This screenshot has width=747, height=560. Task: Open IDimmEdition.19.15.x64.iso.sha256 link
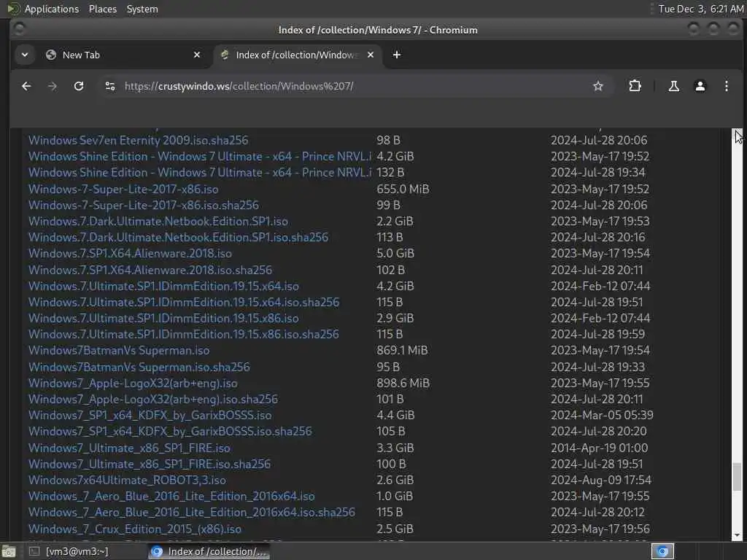[x=184, y=303]
